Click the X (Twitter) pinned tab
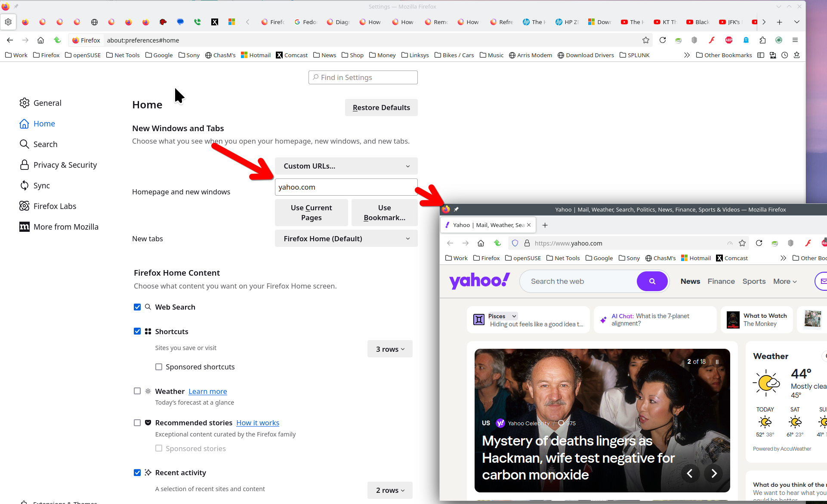The image size is (827, 504). pyautogui.click(x=215, y=22)
